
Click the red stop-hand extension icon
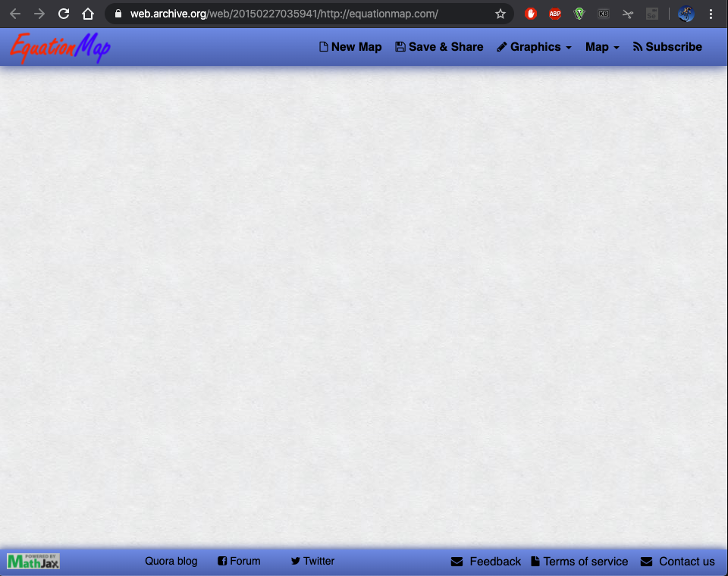pyautogui.click(x=531, y=14)
